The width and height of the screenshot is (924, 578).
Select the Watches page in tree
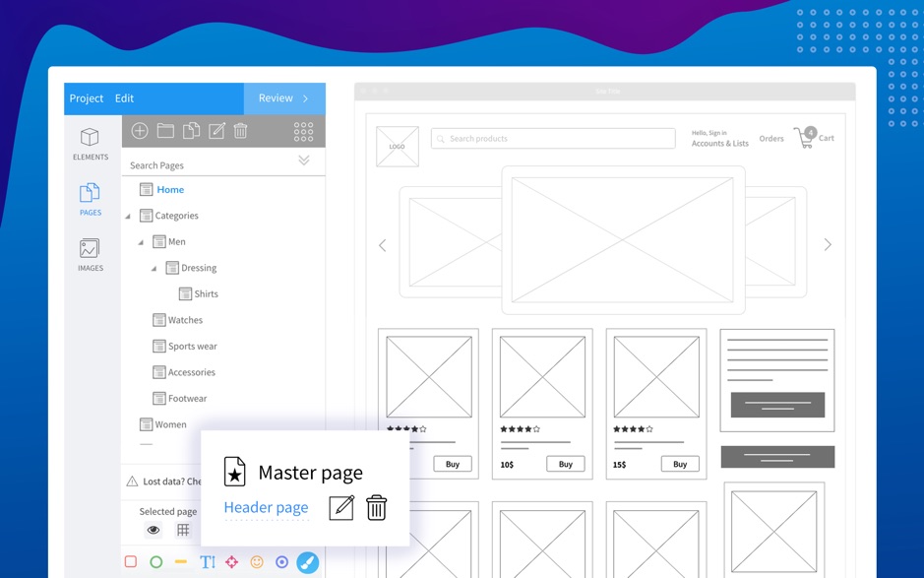point(184,320)
